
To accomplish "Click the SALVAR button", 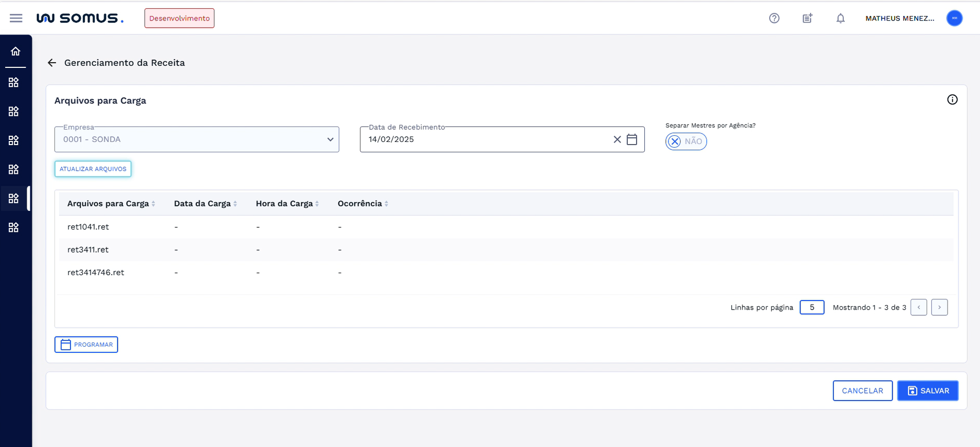I will 928,391.
